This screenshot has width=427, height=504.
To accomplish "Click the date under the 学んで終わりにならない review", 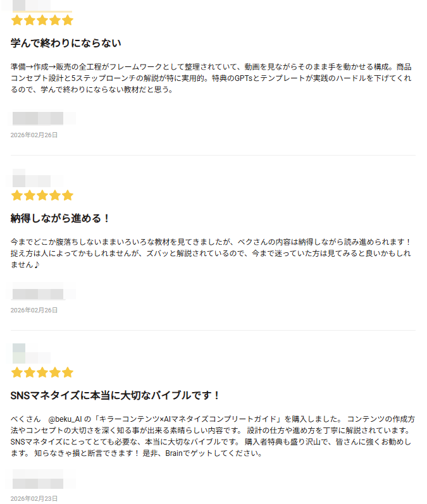I will (x=34, y=135).
